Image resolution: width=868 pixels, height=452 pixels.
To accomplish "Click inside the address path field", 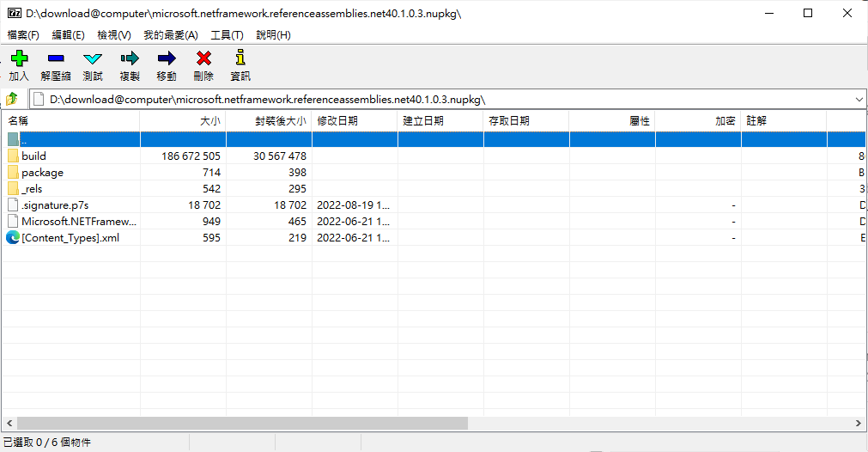I will click(429, 99).
